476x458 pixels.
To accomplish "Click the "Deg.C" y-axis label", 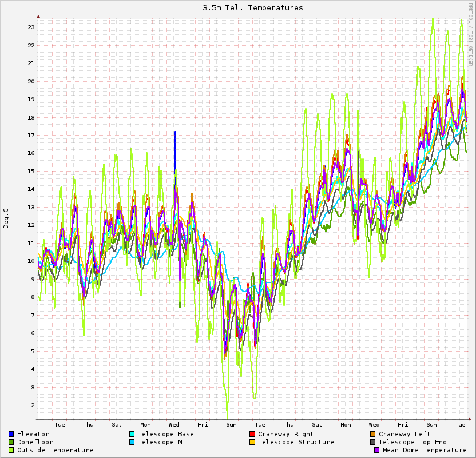I will click(6, 218).
